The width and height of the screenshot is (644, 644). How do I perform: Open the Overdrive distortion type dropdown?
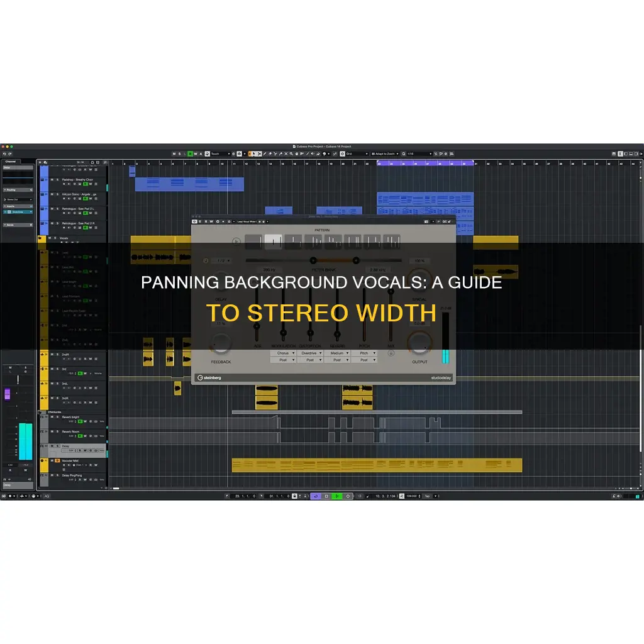coord(310,353)
